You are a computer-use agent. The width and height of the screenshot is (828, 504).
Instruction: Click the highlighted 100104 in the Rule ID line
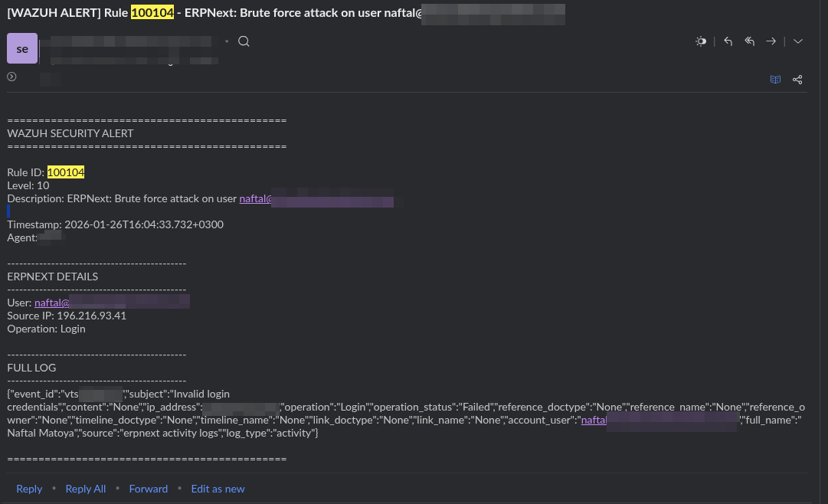coord(66,172)
